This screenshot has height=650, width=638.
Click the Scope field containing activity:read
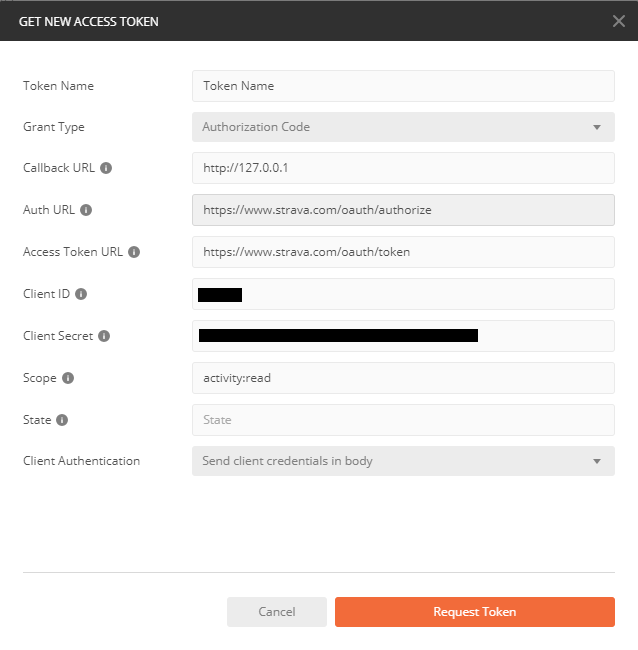403,378
